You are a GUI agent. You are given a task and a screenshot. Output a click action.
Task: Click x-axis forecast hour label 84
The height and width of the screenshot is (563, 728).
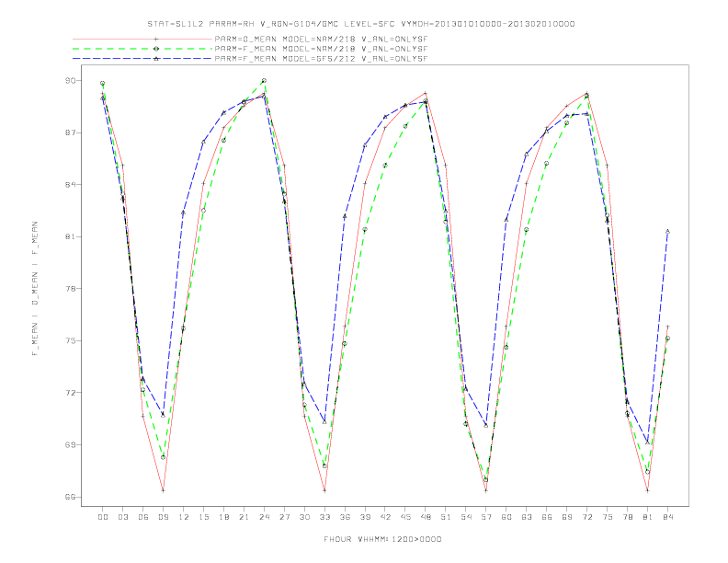tap(667, 517)
